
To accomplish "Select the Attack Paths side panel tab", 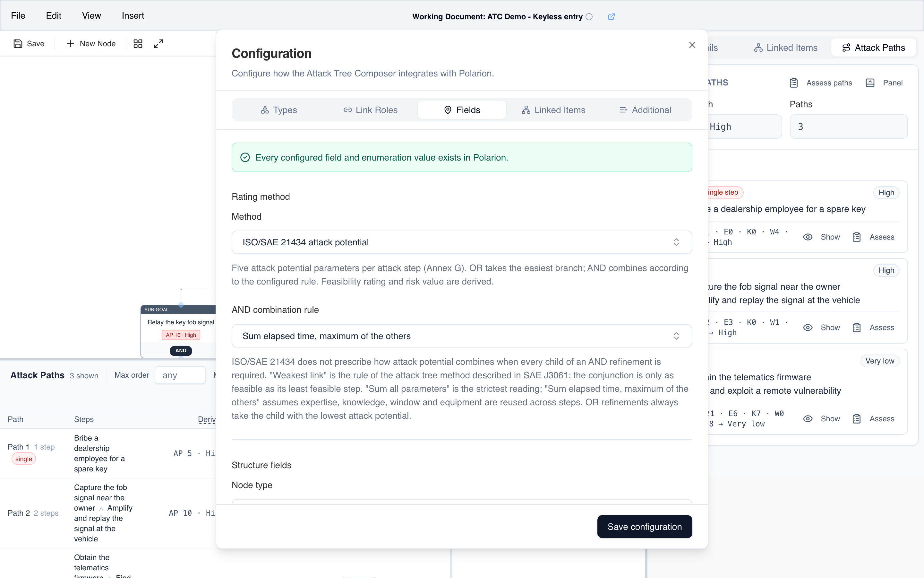I will pos(874,48).
